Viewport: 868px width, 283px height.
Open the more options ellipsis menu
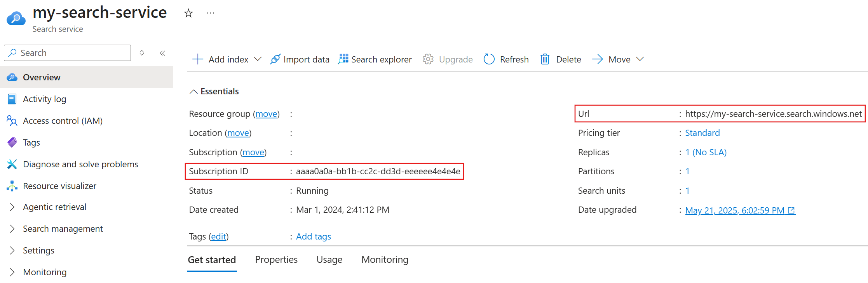point(210,13)
